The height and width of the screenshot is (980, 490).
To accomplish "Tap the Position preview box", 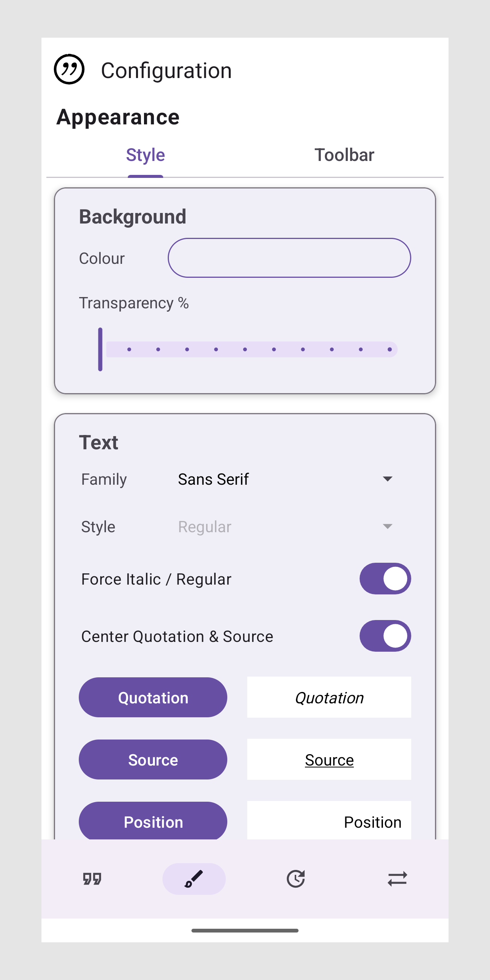I will [329, 822].
